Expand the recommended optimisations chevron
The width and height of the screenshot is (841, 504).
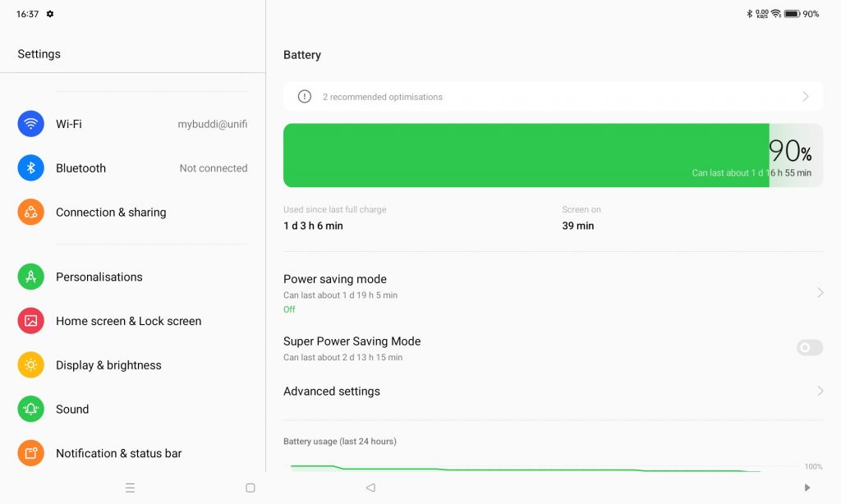806,97
